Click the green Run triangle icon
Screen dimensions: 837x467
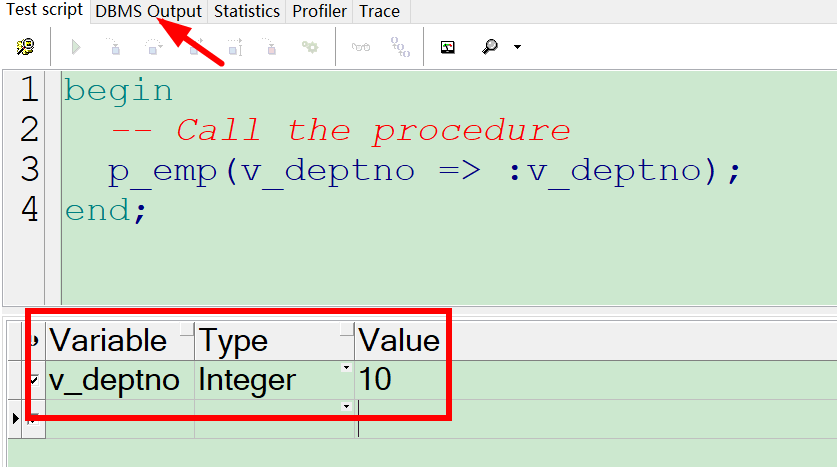pyautogui.click(x=76, y=47)
